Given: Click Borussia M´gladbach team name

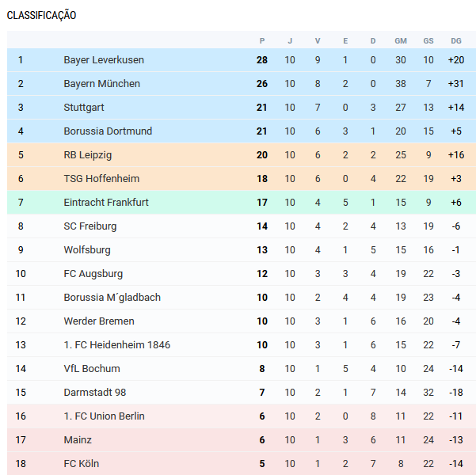Looking at the screenshot, I should pyautogui.click(x=112, y=298).
